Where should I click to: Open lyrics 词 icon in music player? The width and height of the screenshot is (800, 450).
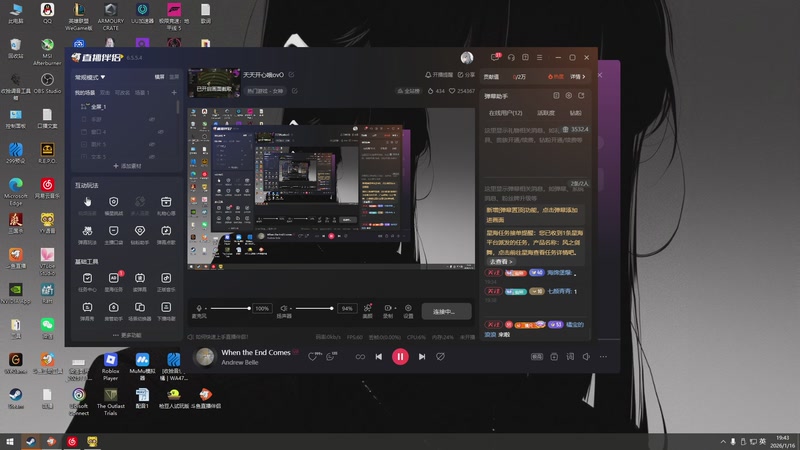tap(570, 357)
